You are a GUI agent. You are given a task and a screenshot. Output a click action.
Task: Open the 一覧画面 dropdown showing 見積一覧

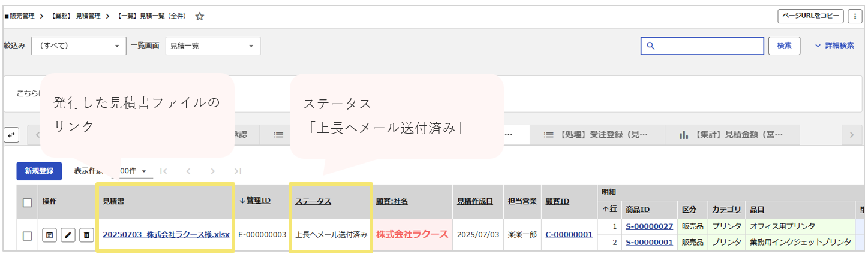point(212,46)
